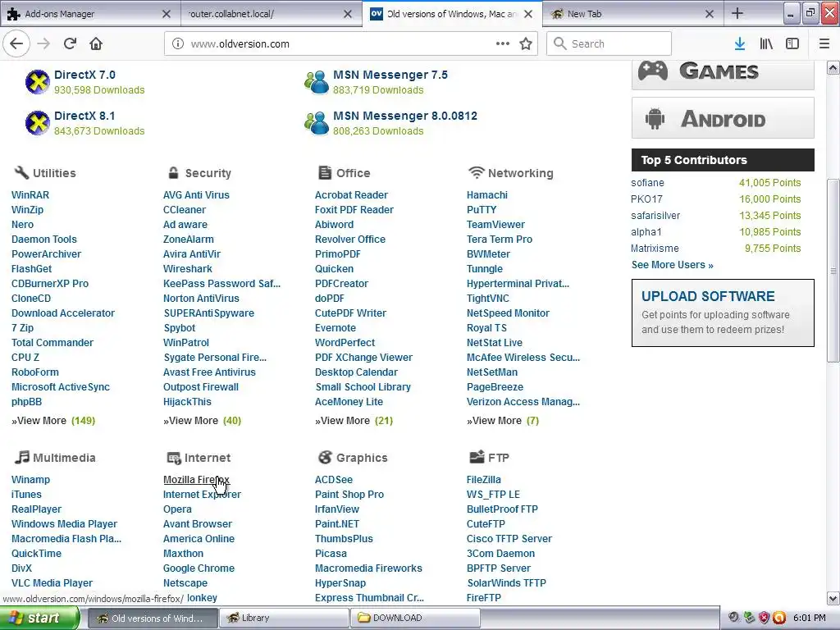Open the Firefox home page
The width and height of the screenshot is (840, 630).
click(x=96, y=43)
